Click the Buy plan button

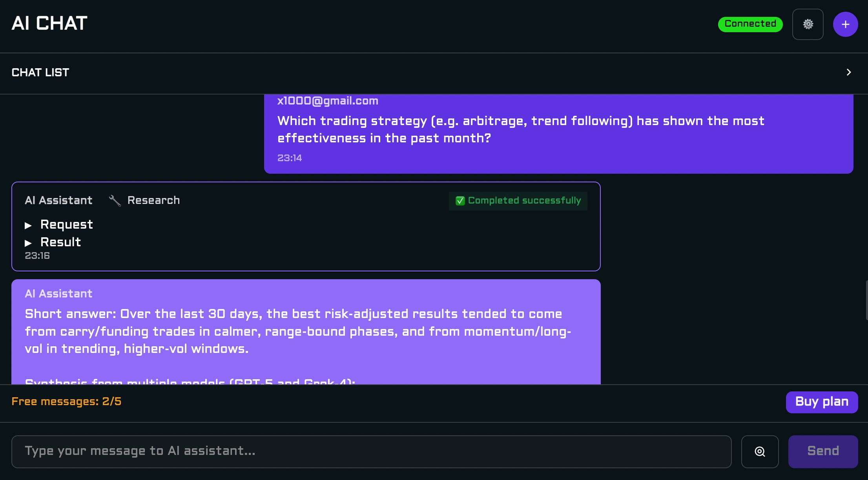point(822,402)
